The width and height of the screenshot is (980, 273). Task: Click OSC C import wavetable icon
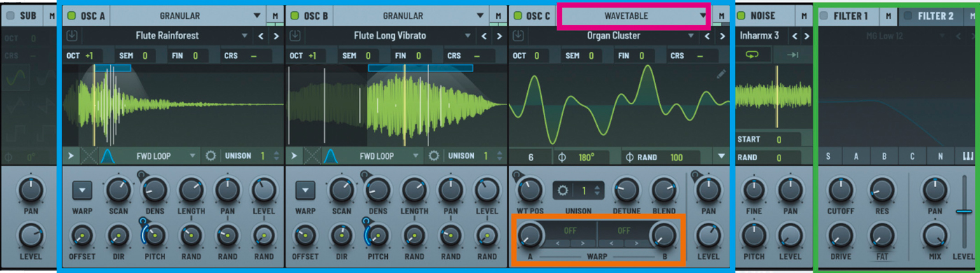[x=517, y=36]
